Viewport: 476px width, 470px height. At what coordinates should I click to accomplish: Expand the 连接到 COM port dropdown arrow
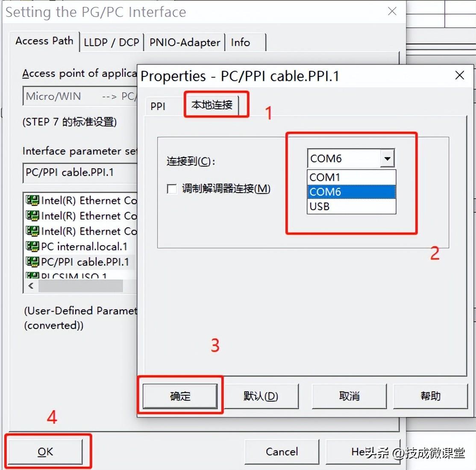[387, 158]
